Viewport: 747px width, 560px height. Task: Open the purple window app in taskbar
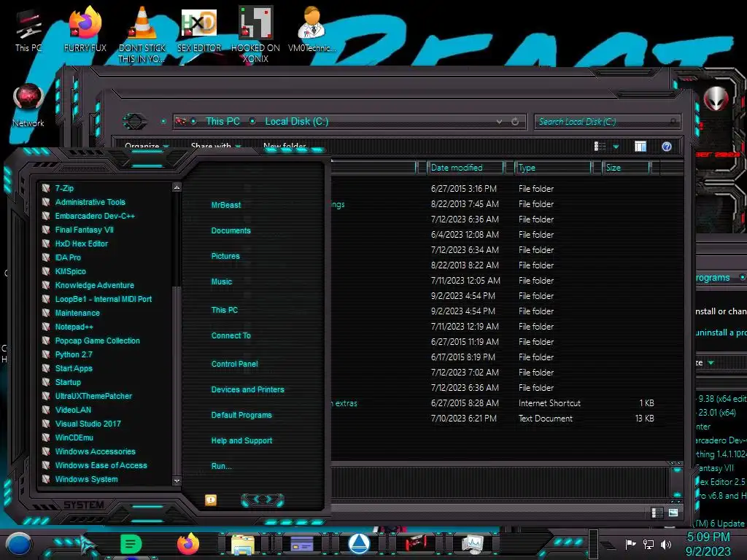[x=301, y=544]
